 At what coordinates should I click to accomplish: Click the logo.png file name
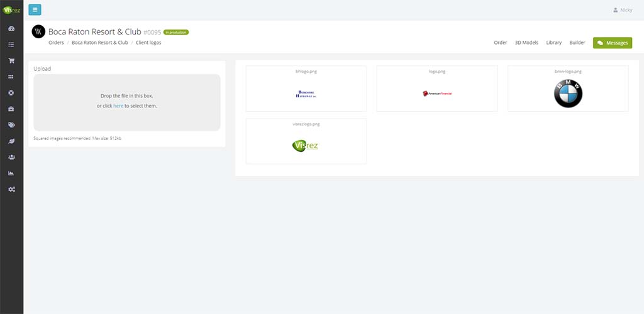[437, 72]
